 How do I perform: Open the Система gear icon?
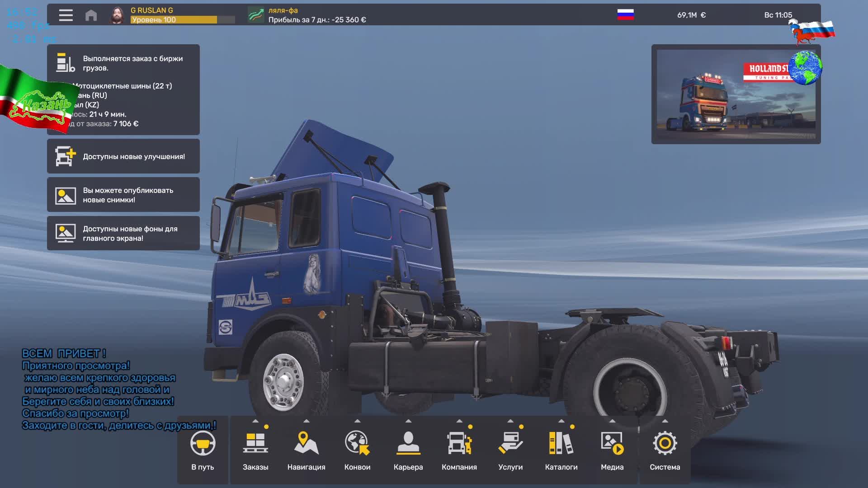[665, 443]
